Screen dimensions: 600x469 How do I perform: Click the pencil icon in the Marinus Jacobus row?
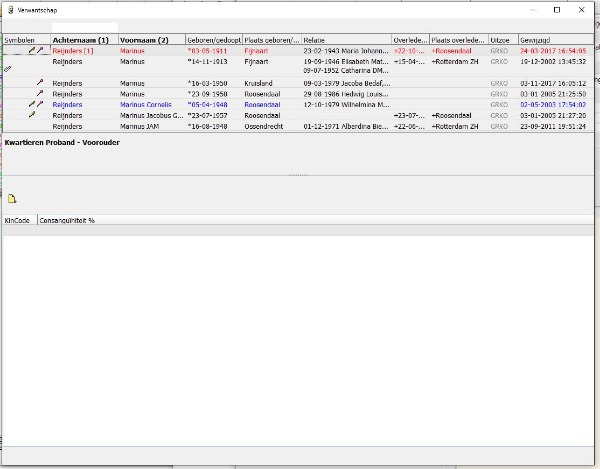(x=32, y=115)
